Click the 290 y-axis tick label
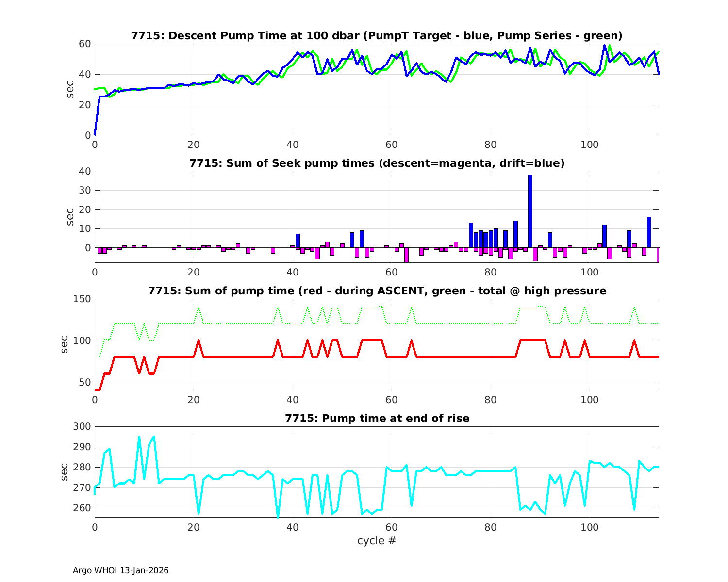 click(x=82, y=447)
